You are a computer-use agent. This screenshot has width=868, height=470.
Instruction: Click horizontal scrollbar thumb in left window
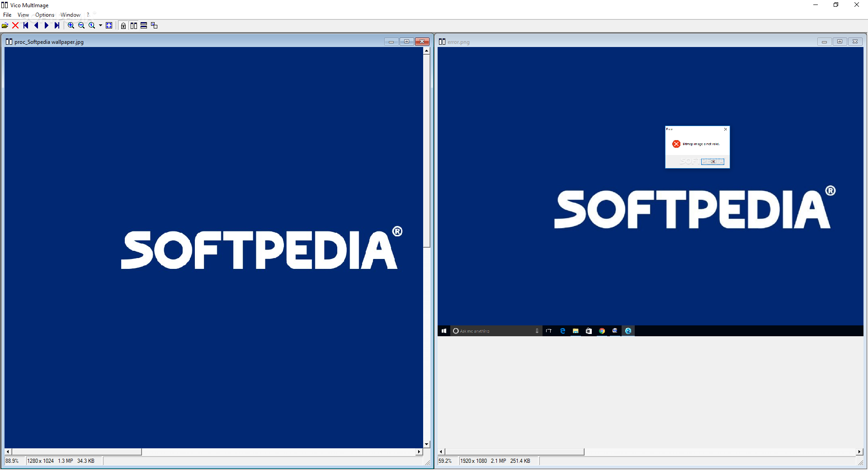[76, 451]
